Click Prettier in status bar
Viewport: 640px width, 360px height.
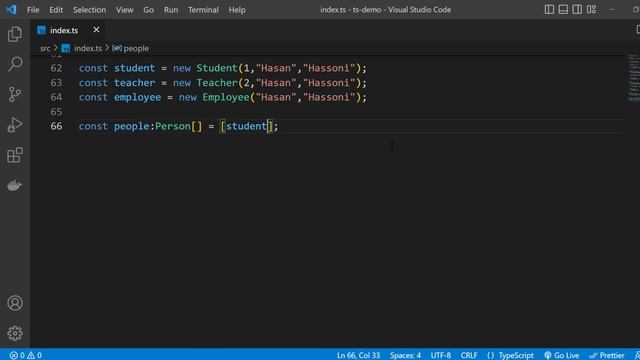click(607, 355)
